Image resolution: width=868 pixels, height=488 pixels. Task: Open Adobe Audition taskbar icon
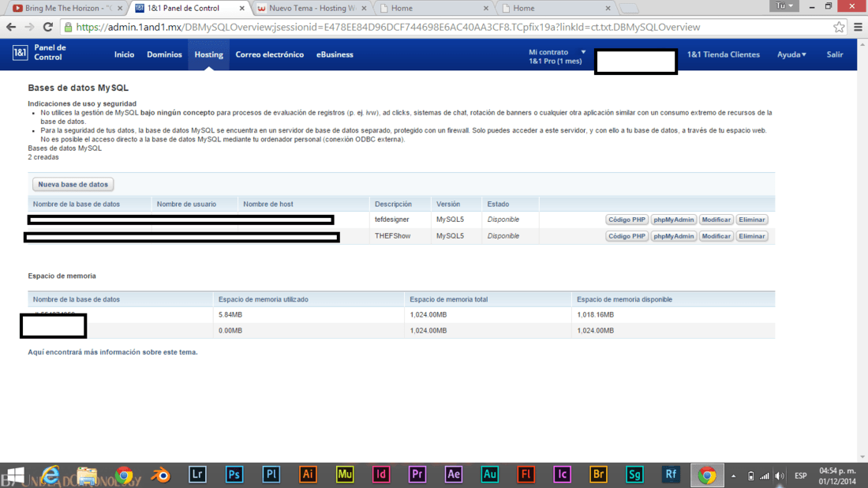tap(489, 475)
